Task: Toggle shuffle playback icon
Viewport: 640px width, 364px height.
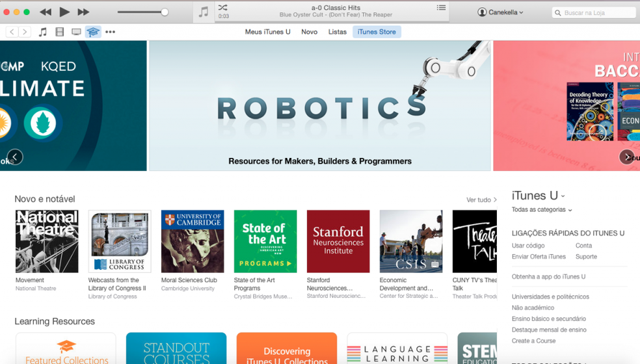Action: [x=222, y=7]
